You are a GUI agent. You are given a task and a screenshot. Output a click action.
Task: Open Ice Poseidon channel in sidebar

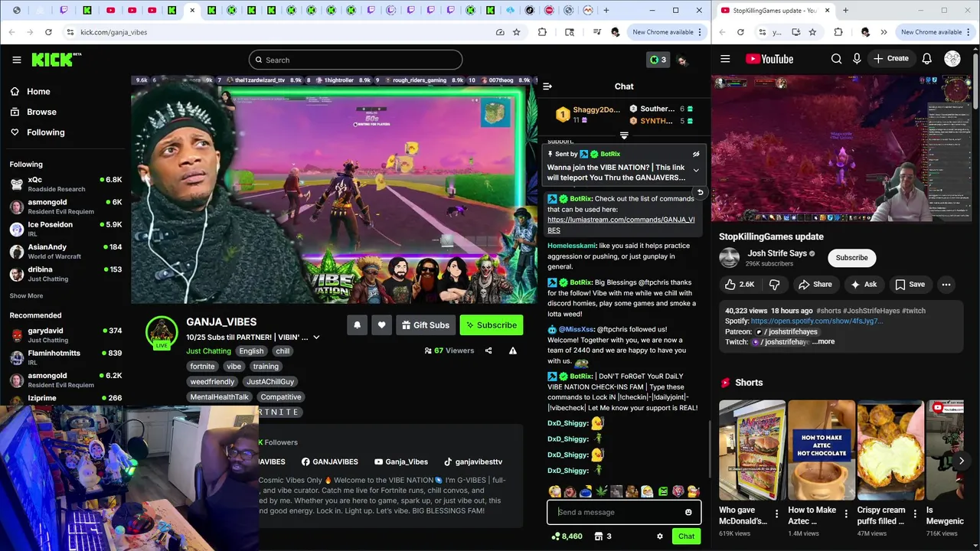65,229
